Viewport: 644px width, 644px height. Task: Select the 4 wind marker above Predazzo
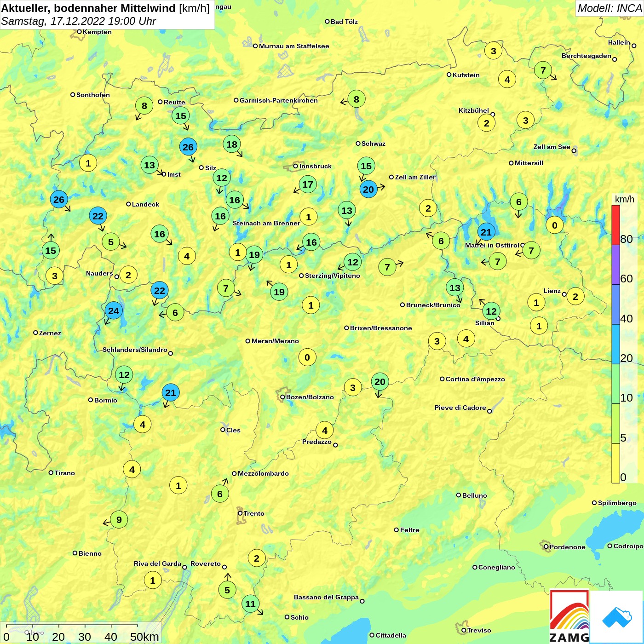click(325, 431)
